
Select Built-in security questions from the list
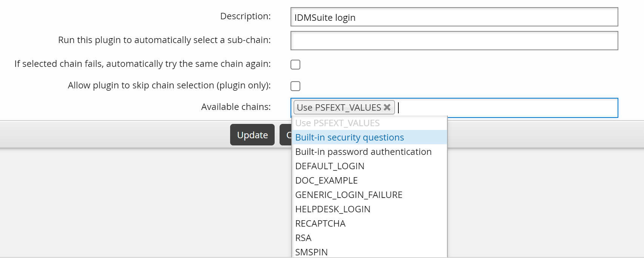pyautogui.click(x=349, y=137)
